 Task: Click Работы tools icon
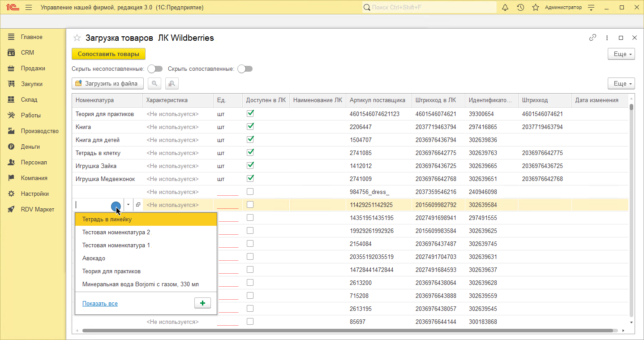point(11,115)
